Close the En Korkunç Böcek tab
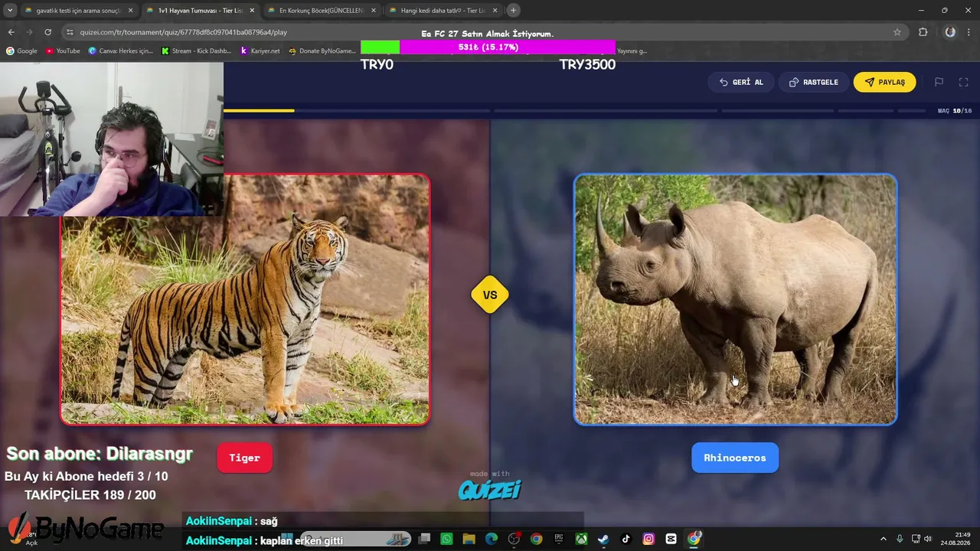 (x=374, y=11)
